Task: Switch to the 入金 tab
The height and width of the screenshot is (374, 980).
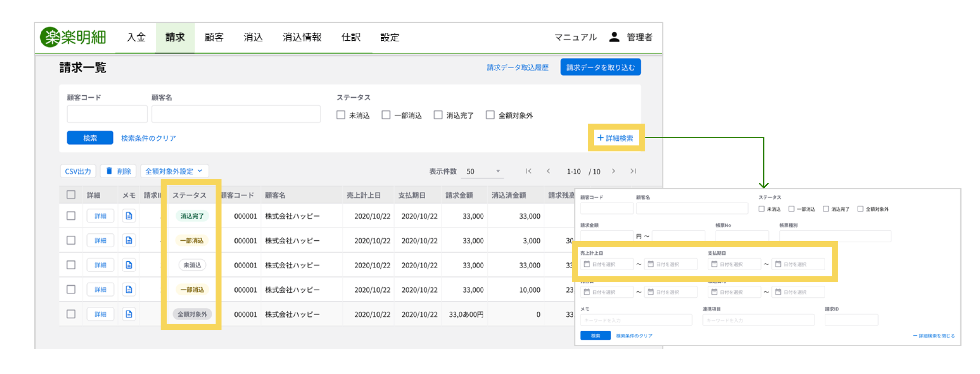Action: [136, 37]
